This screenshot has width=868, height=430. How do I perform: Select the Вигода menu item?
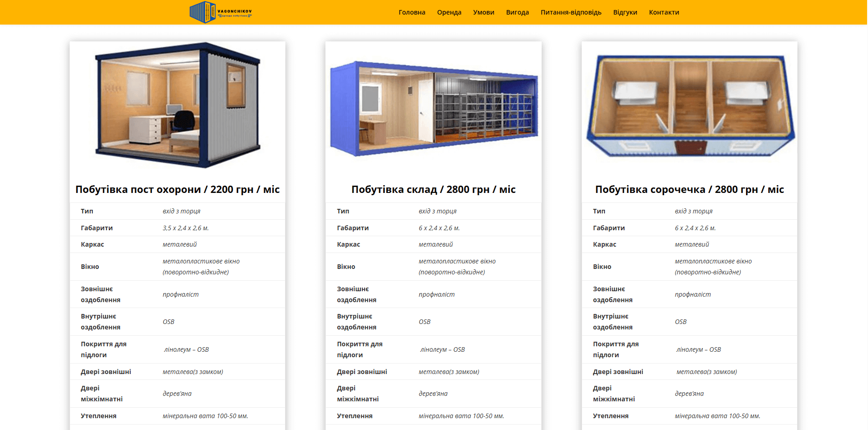pyautogui.click(x=517, y=12)
